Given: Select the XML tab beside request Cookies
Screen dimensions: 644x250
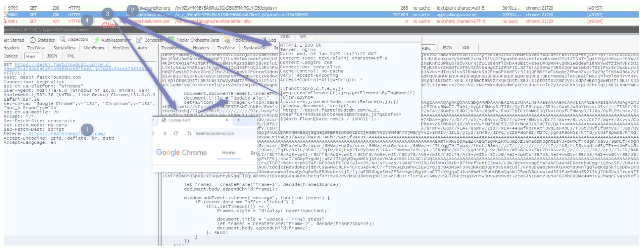Looking at the screenshot, I should point(71,56).
